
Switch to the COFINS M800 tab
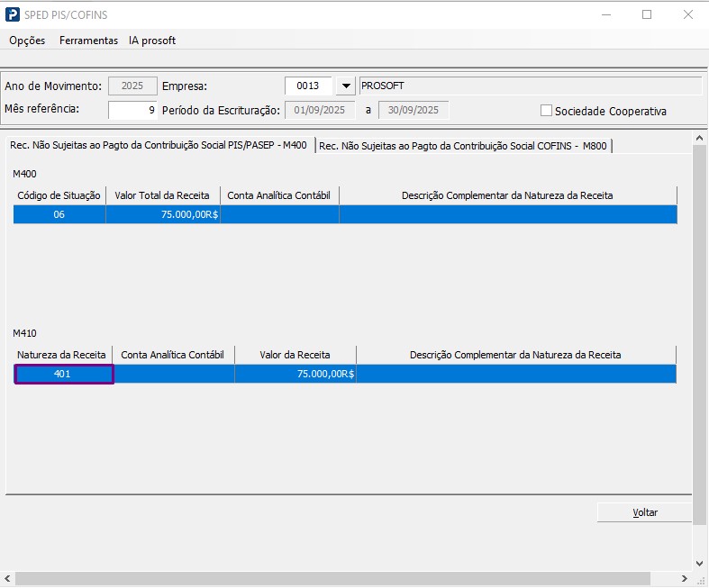tap(463, 145)
